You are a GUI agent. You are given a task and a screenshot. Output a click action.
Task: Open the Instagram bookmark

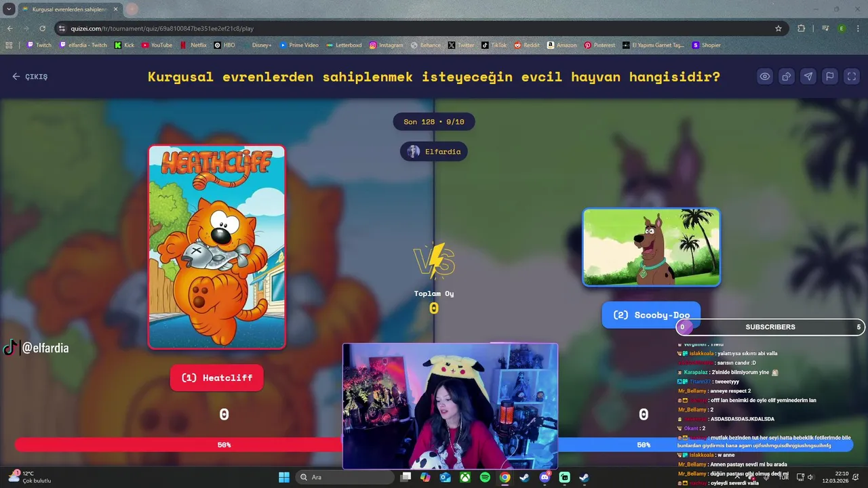387,45
